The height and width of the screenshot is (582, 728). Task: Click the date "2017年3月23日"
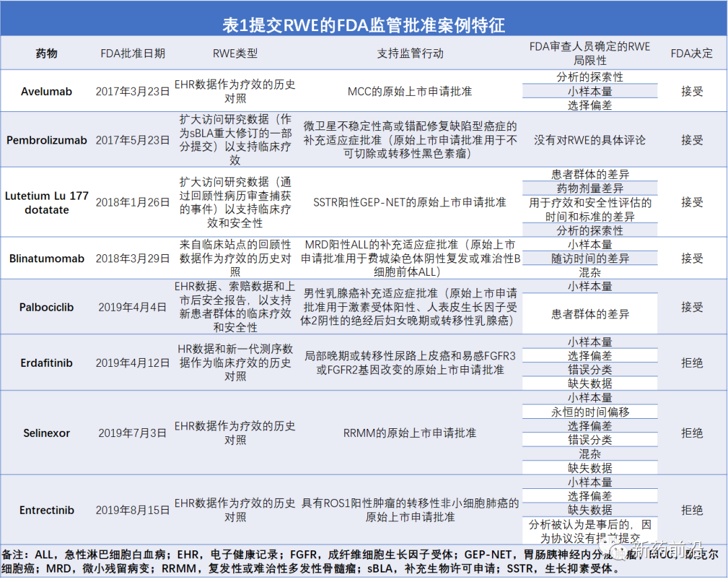coord(133,92)
